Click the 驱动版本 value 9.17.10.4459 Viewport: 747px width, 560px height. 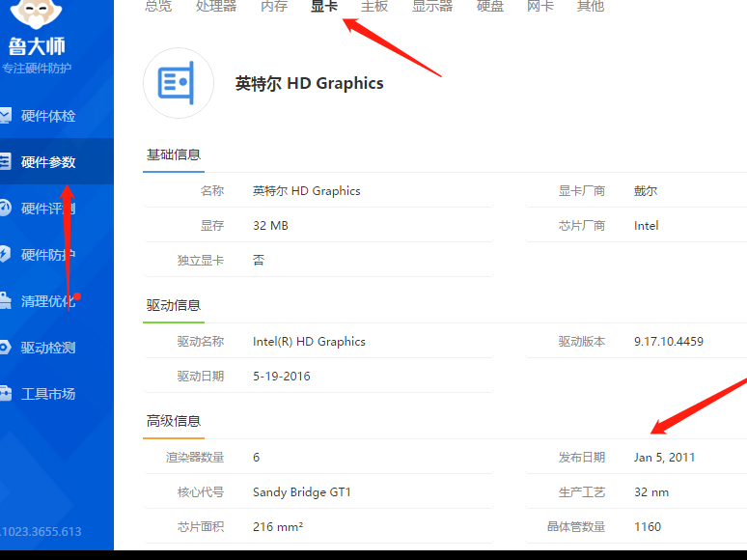669,342
